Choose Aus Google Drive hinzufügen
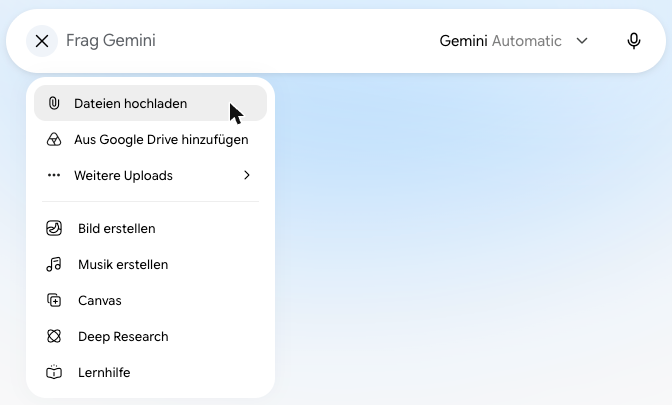This screenshot has width=672, height=405. (x=150, y=139)
